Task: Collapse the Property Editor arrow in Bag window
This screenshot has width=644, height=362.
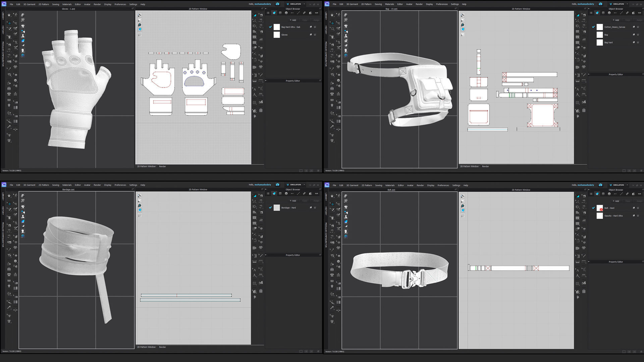Action: point(589,74)
